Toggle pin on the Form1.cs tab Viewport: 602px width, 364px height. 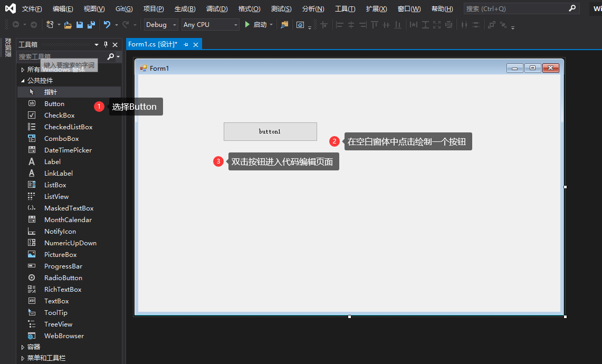pyautogui.click(x=186, y=44)
